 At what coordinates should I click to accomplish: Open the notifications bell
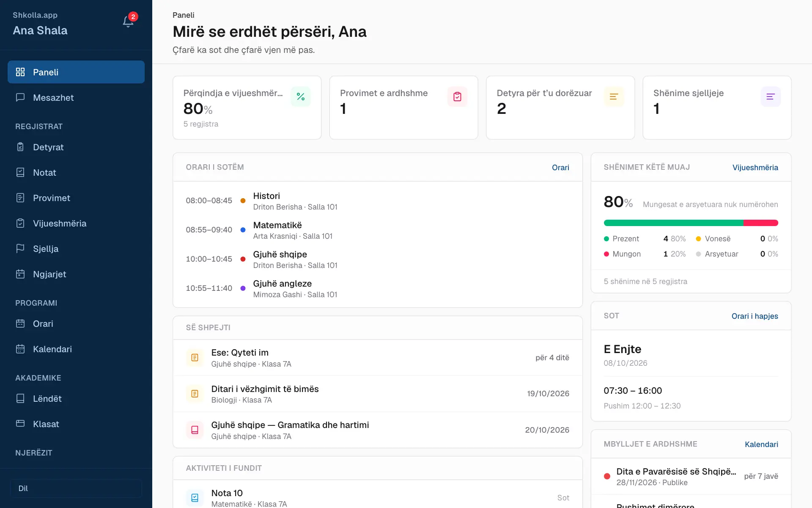128,22
